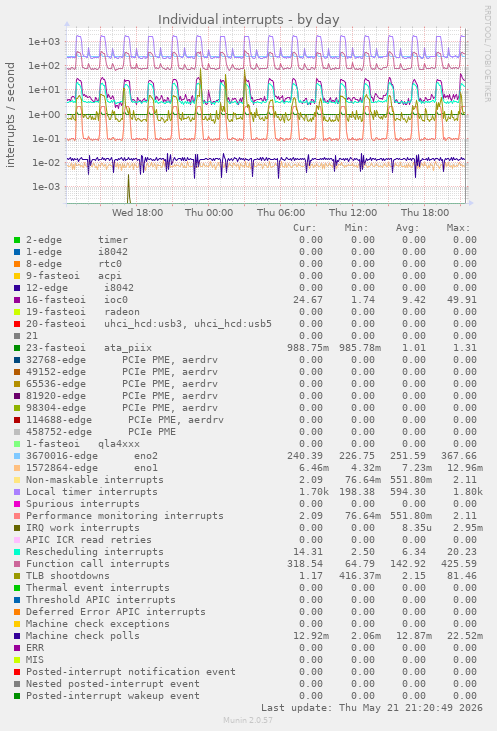Click the 16-fasteoi ioc0 purple legend swatch
Viewport: 497px width, 731px height.
[17, 300]
